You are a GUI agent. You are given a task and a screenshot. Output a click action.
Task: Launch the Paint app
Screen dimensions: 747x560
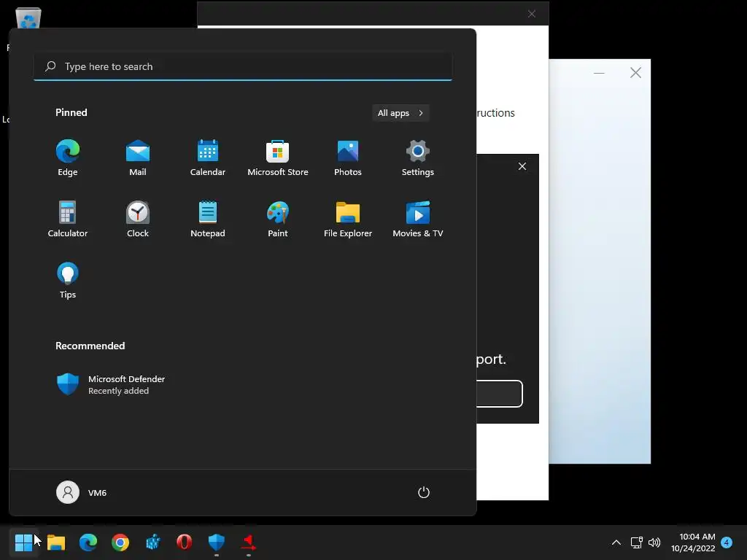tap(278, 219)
